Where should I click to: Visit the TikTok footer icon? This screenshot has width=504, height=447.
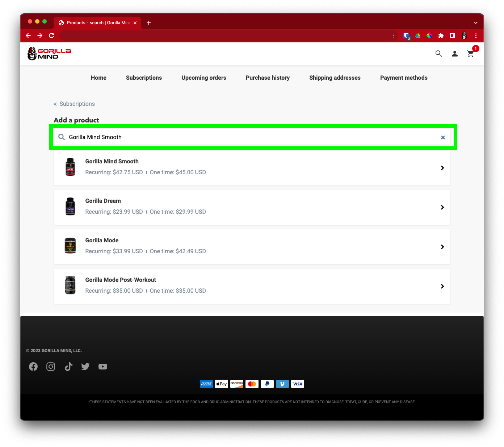(68, 367)
